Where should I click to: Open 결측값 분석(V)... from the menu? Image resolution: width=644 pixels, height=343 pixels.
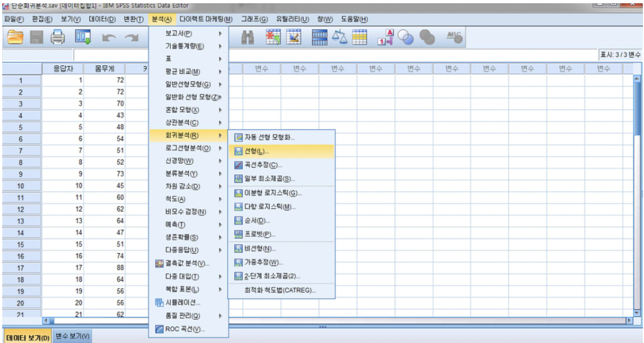pyautogui.click(x=189, y=263)
